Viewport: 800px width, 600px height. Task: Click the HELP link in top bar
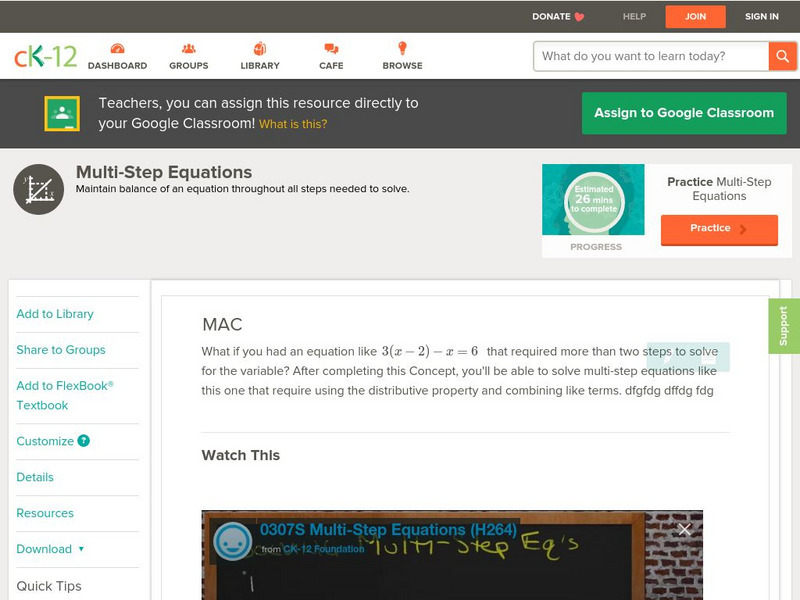[x=634, y=17]
